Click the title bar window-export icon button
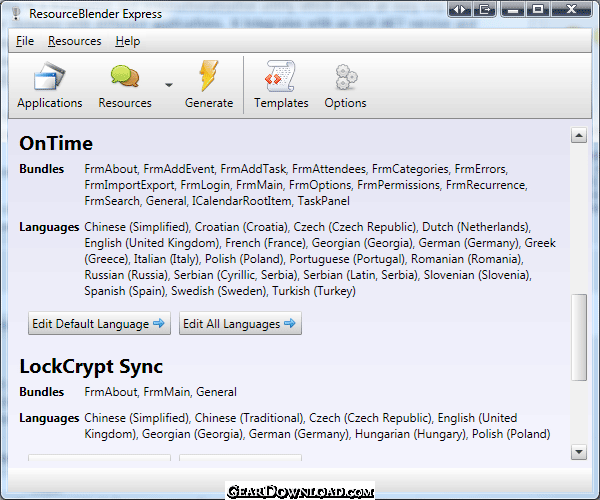The height and width of the screenshot is (500, 600). coord(484,9)
